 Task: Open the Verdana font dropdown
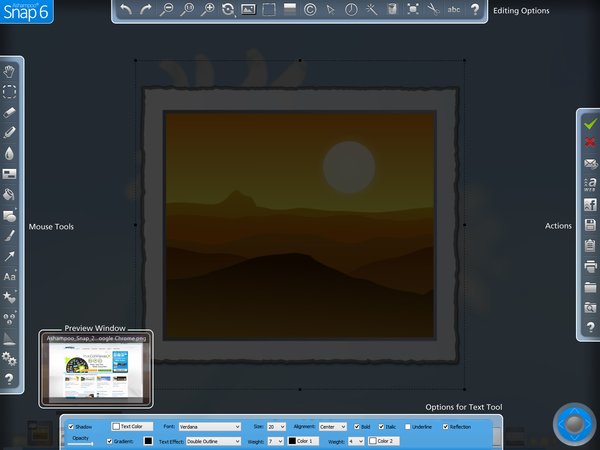pyautogui.click(x=209, y=427)
